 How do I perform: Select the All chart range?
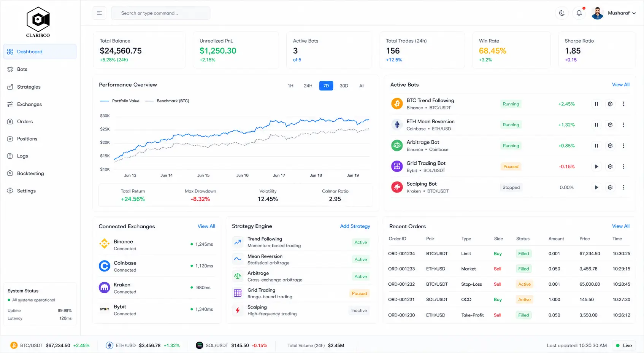coord(362,86)
